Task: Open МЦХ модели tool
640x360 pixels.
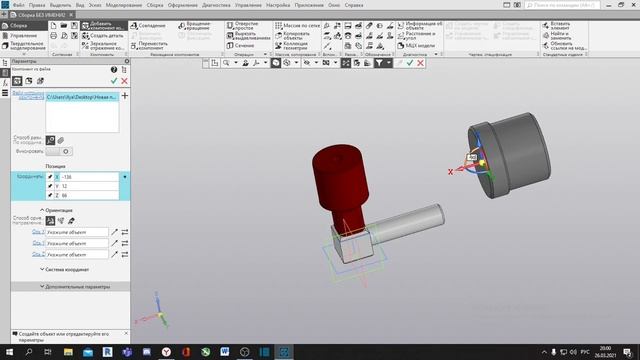Action: coord(416,45)
